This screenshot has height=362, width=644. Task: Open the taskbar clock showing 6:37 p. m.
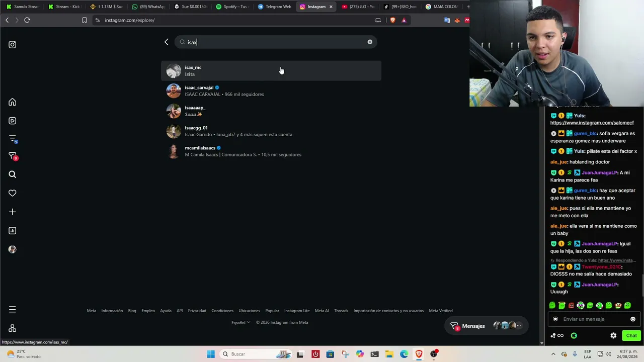point(629,354)
